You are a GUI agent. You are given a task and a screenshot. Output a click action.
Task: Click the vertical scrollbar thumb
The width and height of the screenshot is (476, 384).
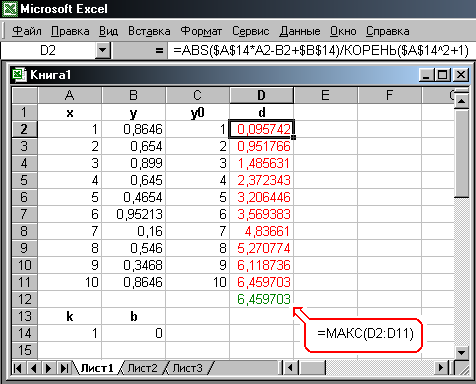[461, 153]
